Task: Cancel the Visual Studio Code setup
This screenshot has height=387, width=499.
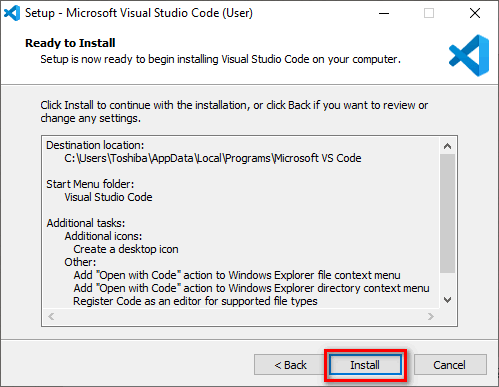Action: (450, 365)
